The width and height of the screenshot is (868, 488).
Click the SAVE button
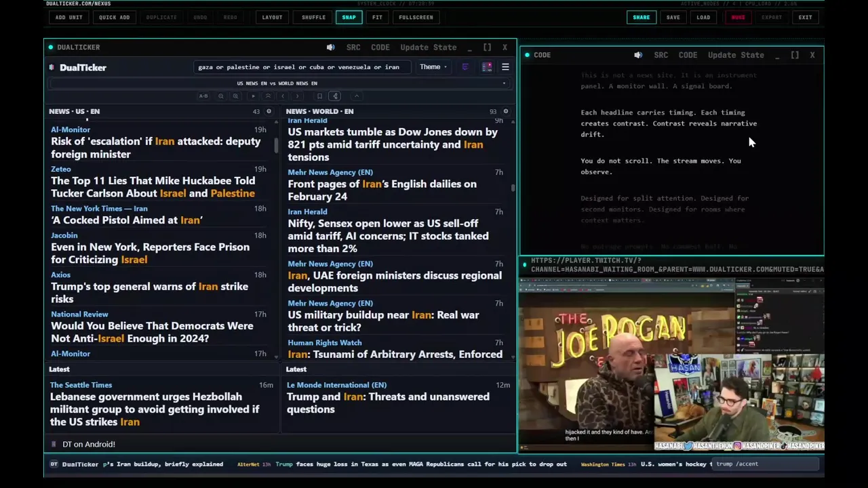pyautogui.click(x=673, y=17)
